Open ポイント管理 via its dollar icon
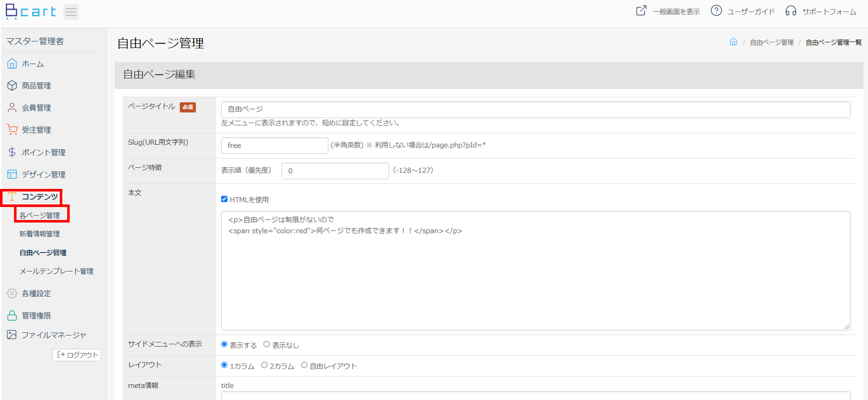 (x=12, y=152)
